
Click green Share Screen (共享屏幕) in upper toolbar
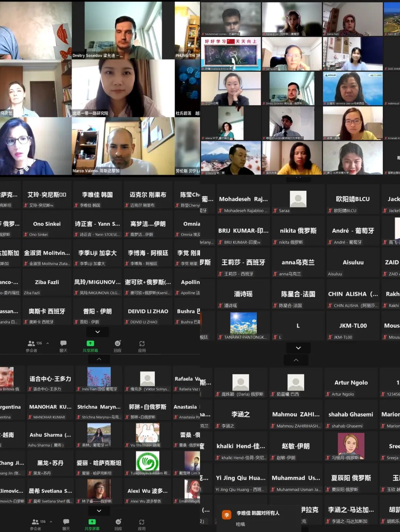[x=90, y=346]
